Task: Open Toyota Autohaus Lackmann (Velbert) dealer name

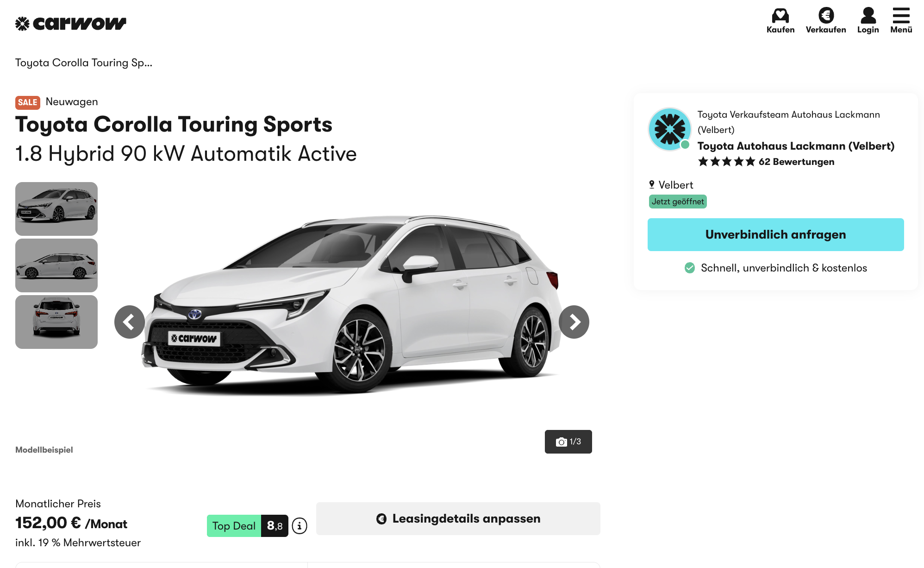Action: 796,146
